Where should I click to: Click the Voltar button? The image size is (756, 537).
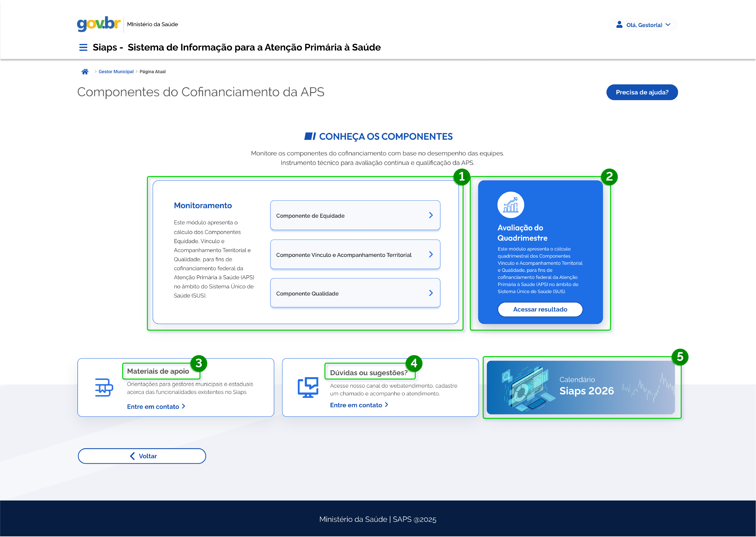pyautogui.click(x=142, y=456)
